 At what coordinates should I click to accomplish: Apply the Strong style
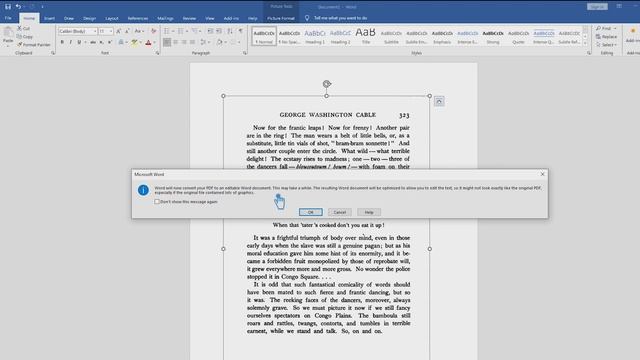[493, 36]
